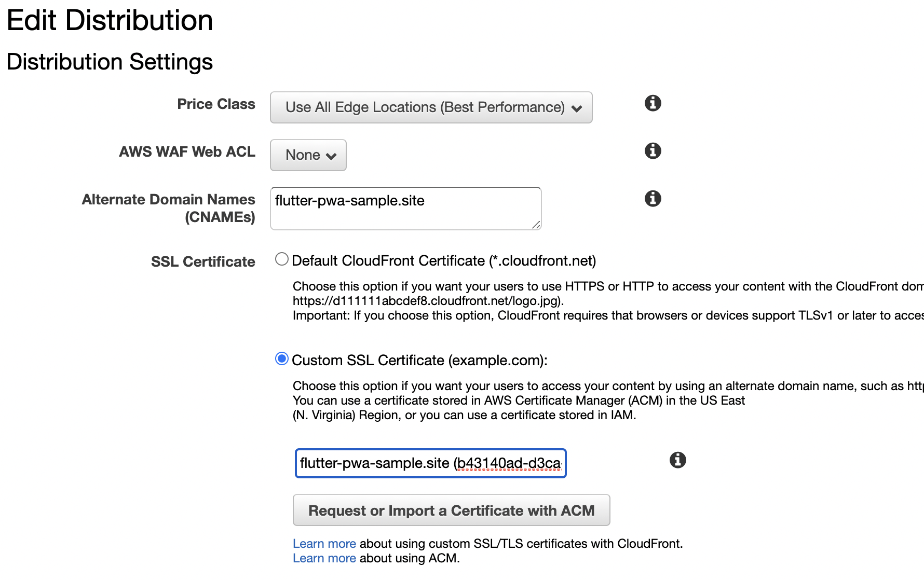The width and height of the screenshot is (924, 580).
Task: Open the Price Class dropdown
Action: coord(431,107)
